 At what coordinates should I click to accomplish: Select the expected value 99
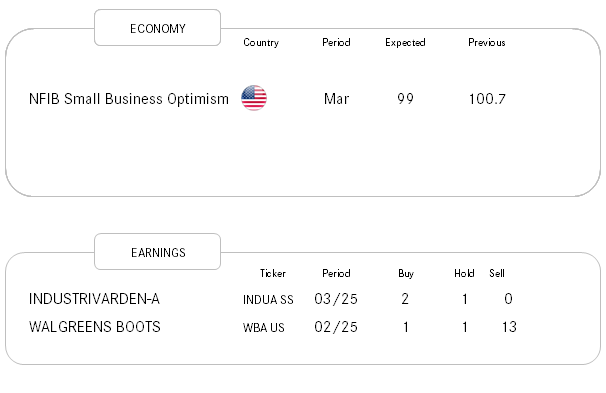coord(405,99)
